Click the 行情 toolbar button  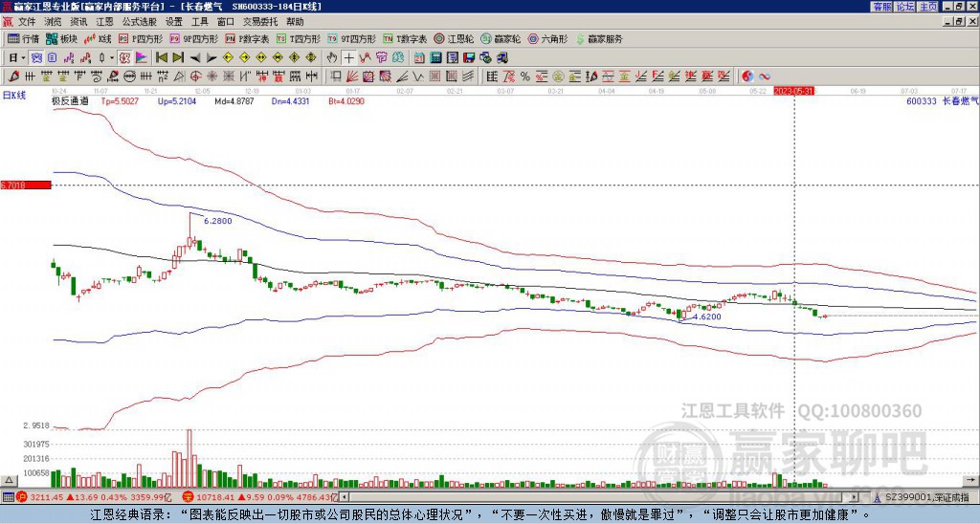point(23,38)
